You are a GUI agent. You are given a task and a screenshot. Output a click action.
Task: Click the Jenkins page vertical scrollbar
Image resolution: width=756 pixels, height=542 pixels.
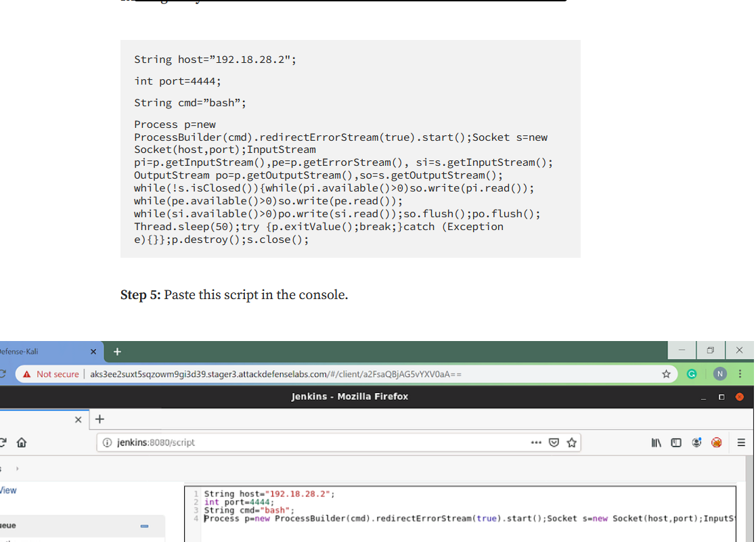[749, 499]
